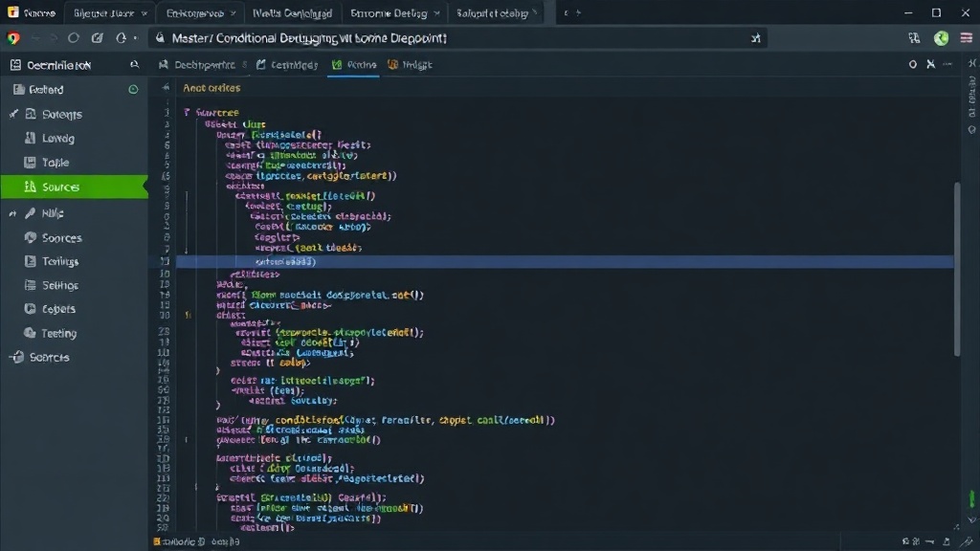Click the orange status icon in bottom bar
Viewport: 980px width, 551px height.
click(x=157, y=541)
